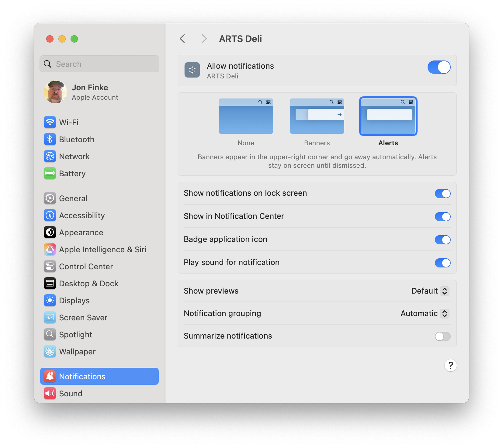This screenshot has height=448, width=503.
Task: Click the "Alerts" style label
Action: coord(388,143)
